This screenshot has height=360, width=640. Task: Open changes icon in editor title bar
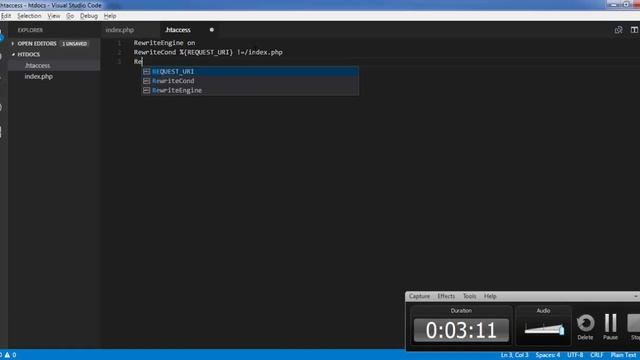point(618,30)
